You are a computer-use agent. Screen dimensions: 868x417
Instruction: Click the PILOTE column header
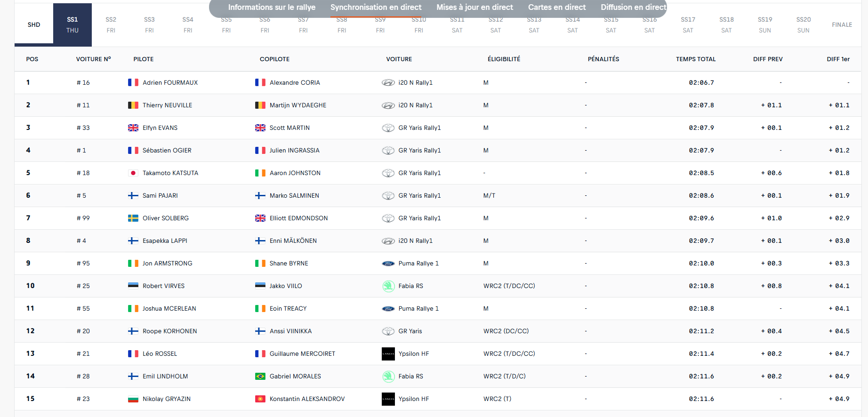(x=144, y=59)
